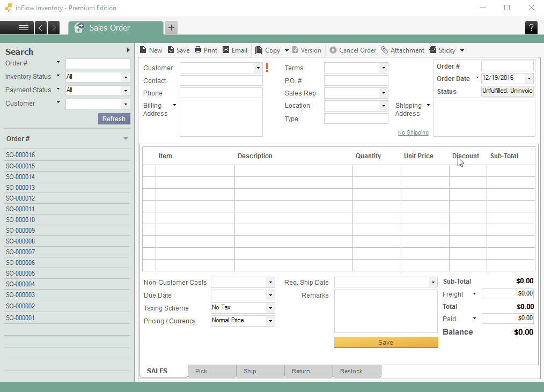Switch to the Pick tab
This screenshot has height=392, width=544.
212,371
